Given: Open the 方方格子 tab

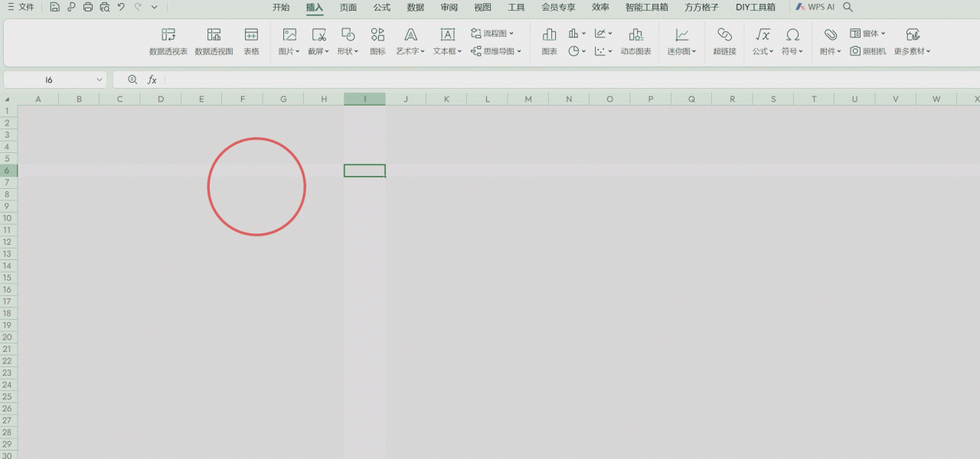Looking at the screenshot, I should coord(701,8).
